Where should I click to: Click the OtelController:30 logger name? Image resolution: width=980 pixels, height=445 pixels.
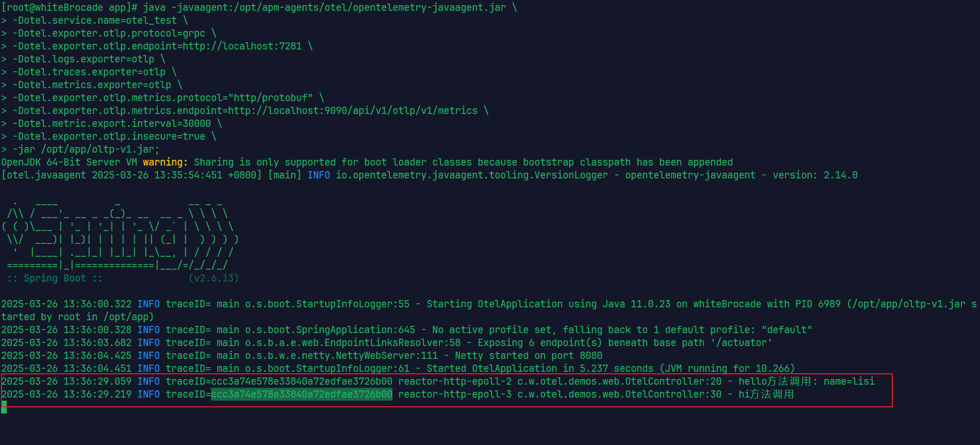tap(619, 394)
